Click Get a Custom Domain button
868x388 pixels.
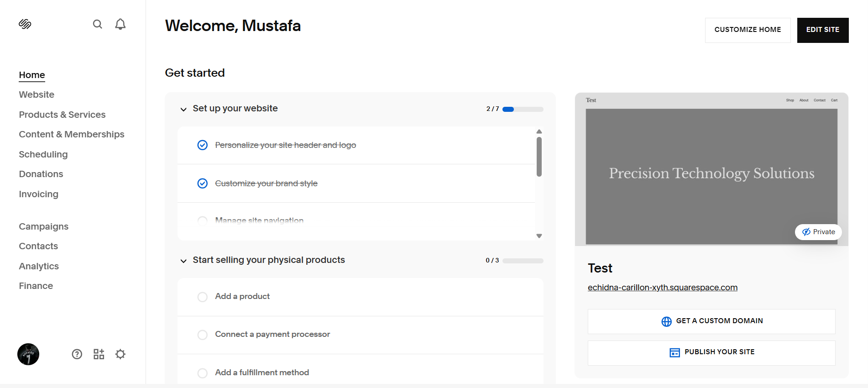point(711,321)
